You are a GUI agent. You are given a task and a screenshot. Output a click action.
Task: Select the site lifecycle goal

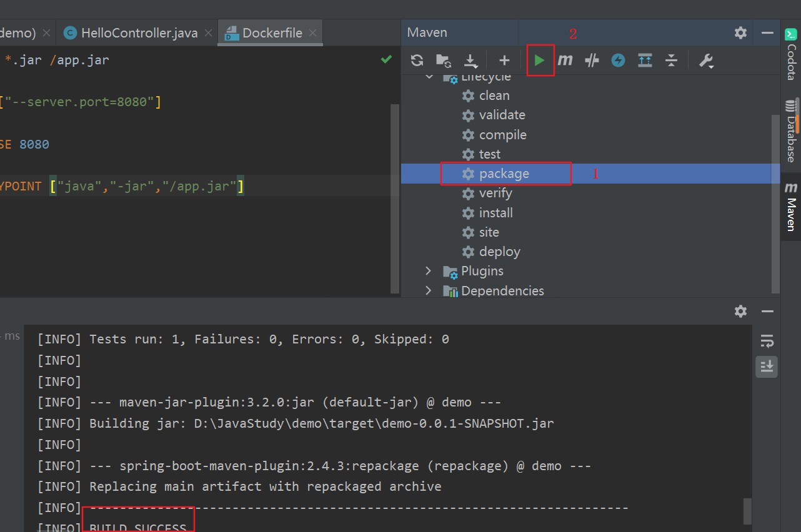(489, 232)
